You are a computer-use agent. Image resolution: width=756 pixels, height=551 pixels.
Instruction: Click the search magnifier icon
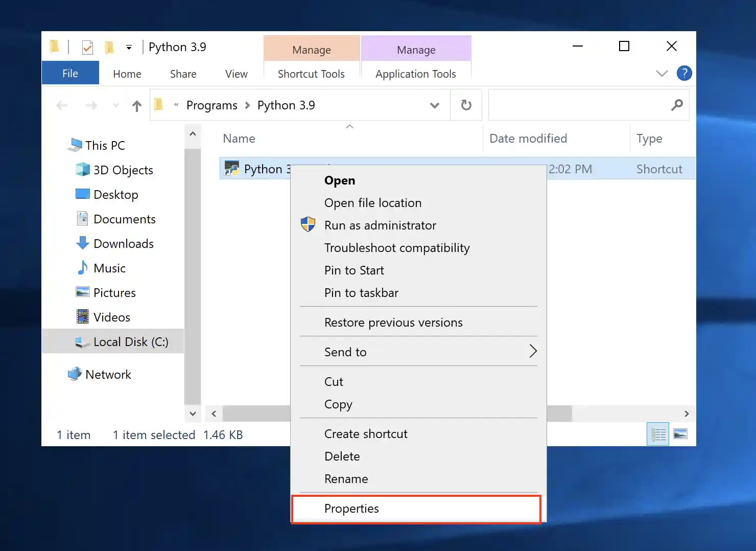tap(677, 105)
